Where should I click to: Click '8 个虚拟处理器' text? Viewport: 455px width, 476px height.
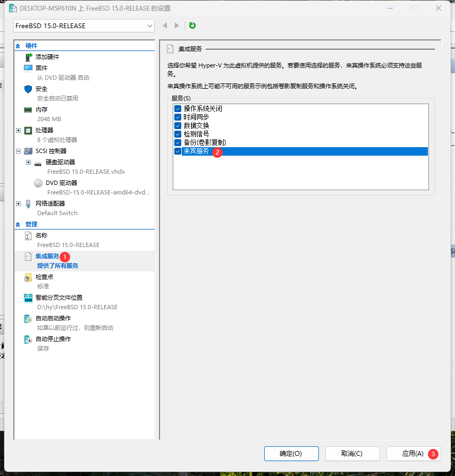57,140
